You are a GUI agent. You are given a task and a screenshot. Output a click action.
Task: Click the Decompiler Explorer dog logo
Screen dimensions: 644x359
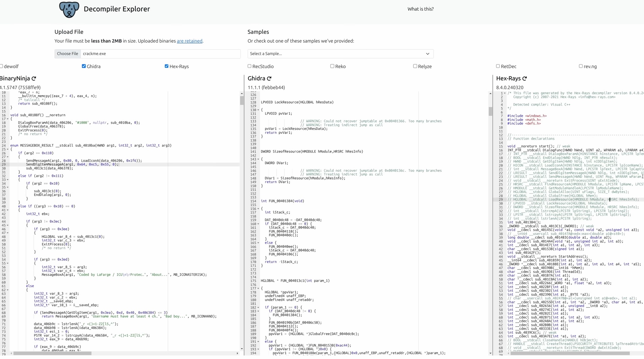click(69, 9)
